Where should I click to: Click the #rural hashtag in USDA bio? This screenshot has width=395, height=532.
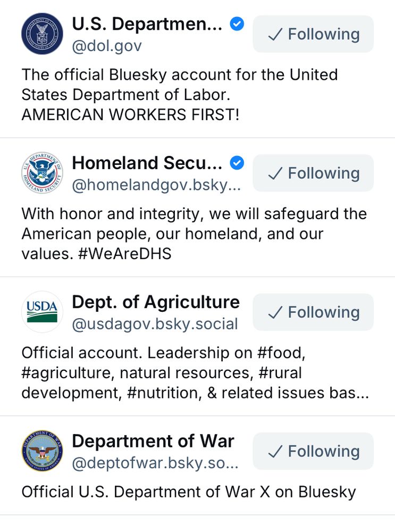(x=280, y=373)
